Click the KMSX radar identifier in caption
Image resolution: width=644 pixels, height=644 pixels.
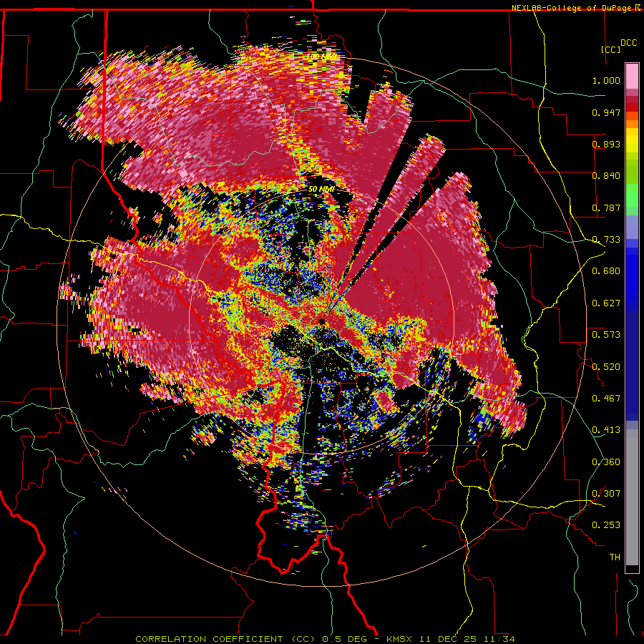[401, 639]
